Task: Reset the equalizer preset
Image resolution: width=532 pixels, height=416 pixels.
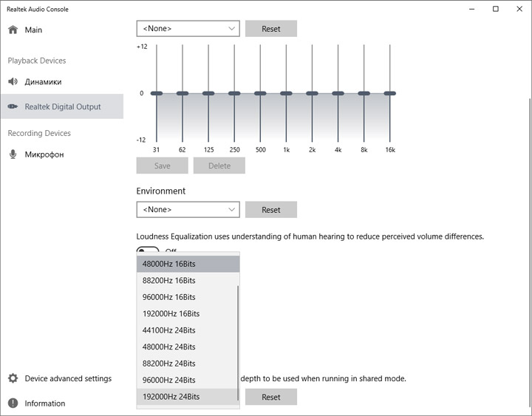Action: 271,29
